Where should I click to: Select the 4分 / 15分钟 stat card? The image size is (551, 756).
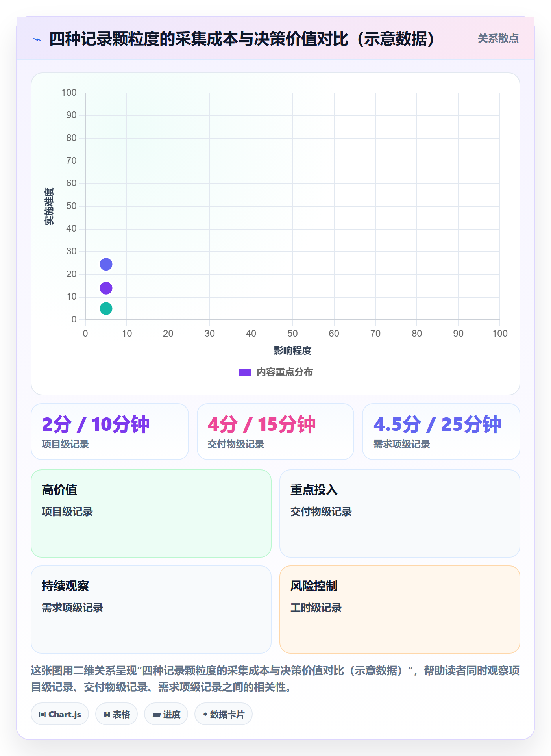(275, 432)
